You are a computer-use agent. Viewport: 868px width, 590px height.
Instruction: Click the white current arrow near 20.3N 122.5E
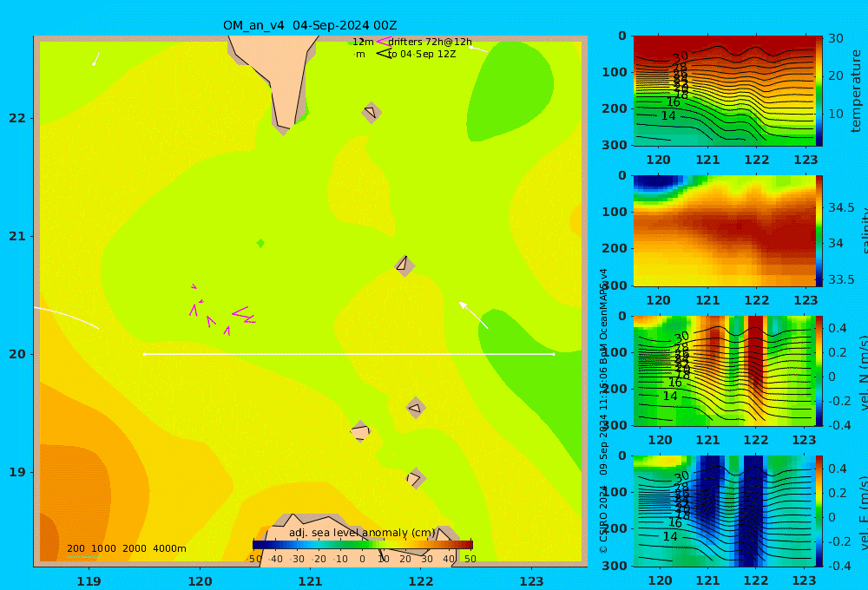[x=473, y=315]
